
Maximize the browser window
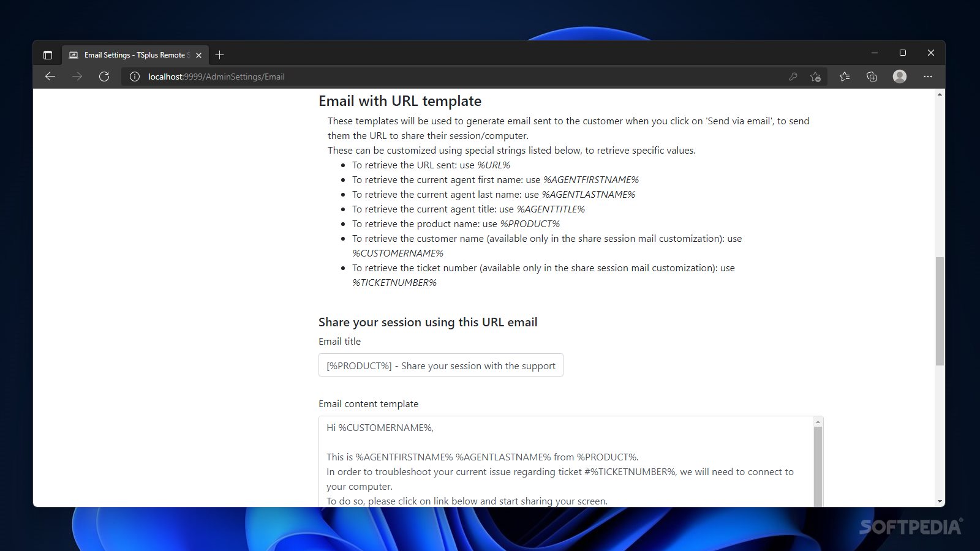click(903, 53)
